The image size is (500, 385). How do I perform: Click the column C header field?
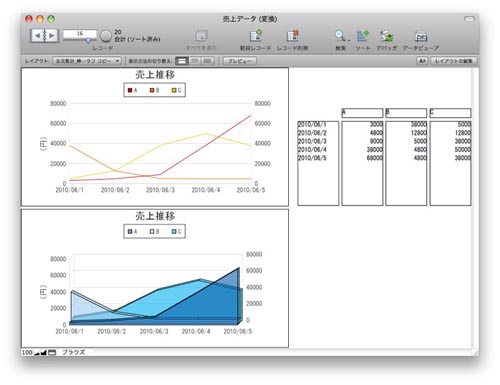(450, 113)
